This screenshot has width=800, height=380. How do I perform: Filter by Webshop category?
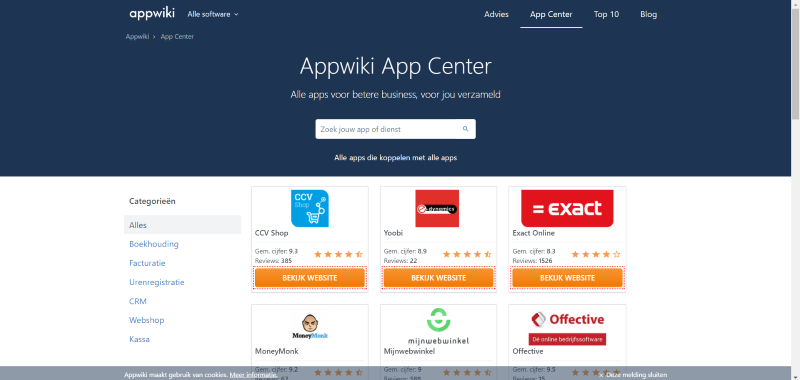pyautogui.click(x=146, y=320)
